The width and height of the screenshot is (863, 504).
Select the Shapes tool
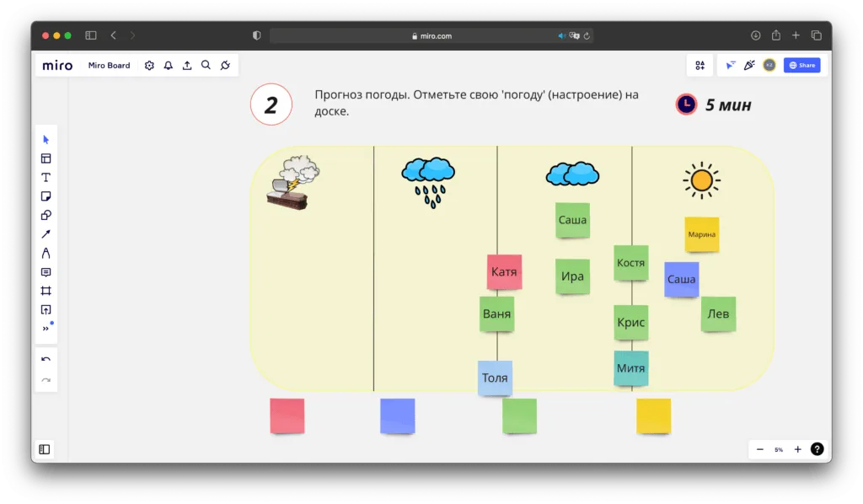tap(46, 215)
